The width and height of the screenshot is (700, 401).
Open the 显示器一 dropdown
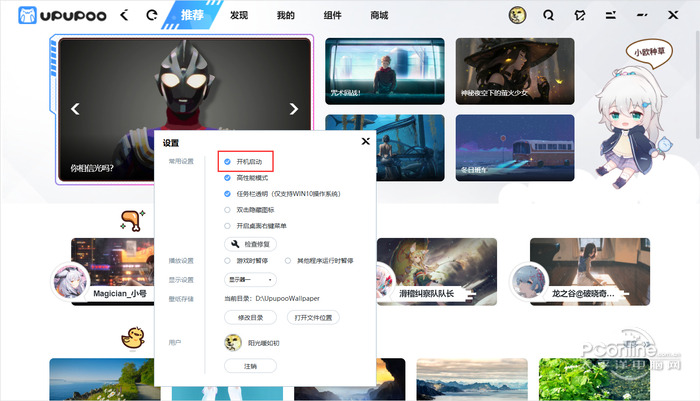pyautogui.click(x=250, y=280)
